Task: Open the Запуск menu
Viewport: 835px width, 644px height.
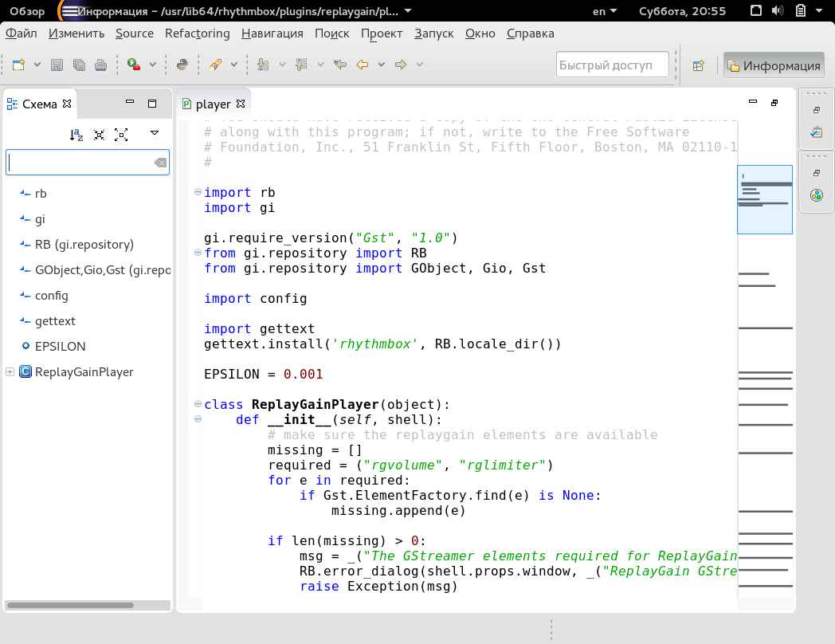Action: pyautogui.click(x=434, y=33)
